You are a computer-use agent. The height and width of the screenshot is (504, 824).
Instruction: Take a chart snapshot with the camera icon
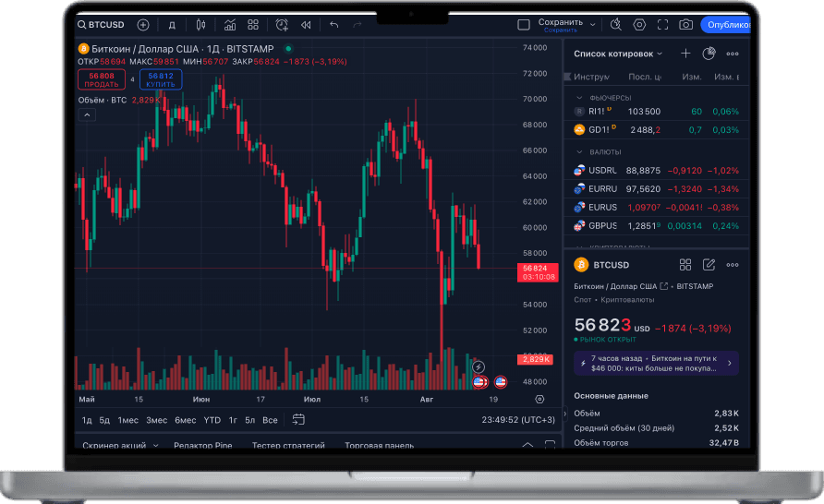coord(685,25)
